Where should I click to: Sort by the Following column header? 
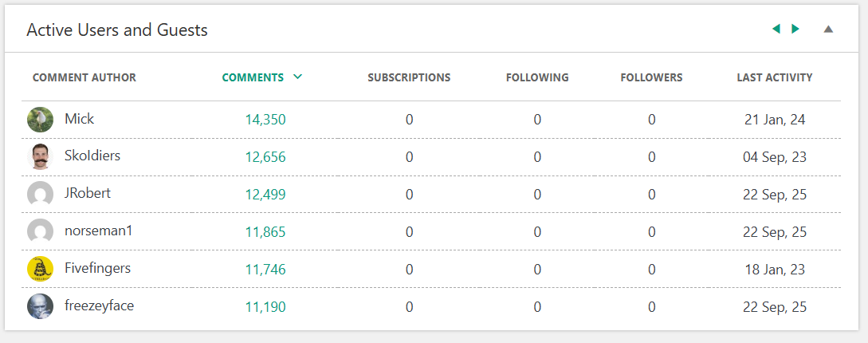click(x=537, y=77)
